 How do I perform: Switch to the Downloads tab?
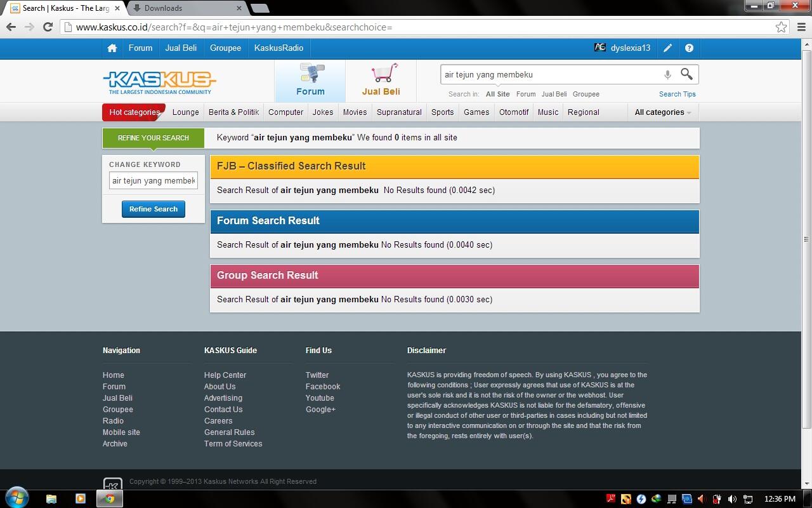point(184,8)
